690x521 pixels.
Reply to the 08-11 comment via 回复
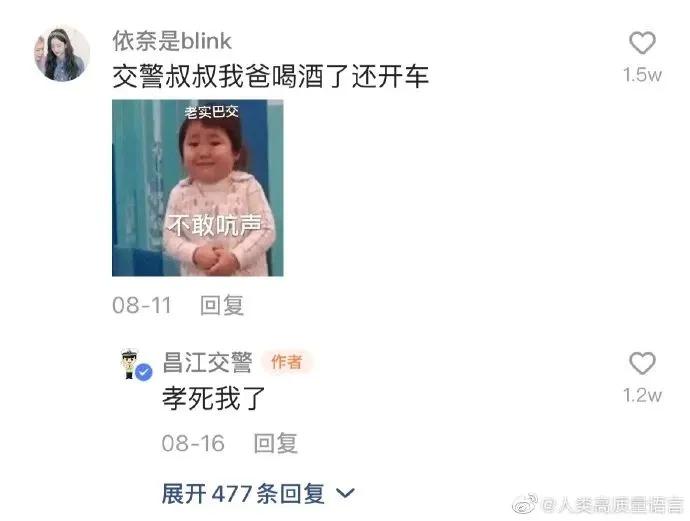coord(222,305)
